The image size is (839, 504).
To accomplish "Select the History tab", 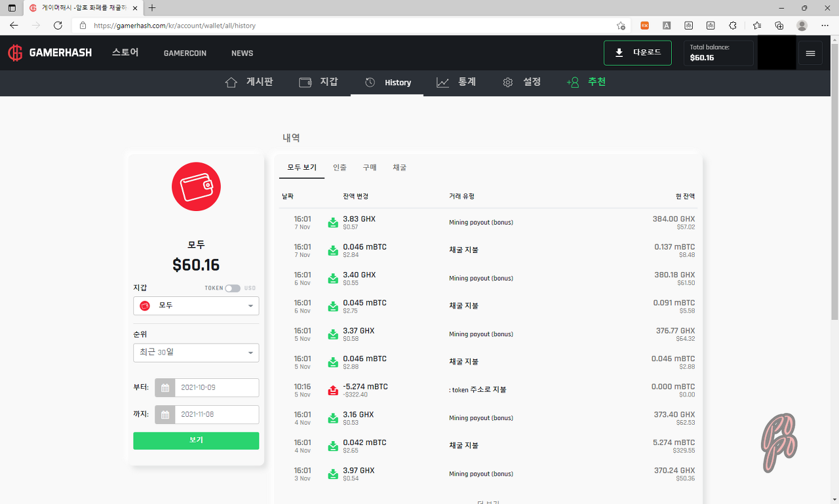I will [387, 83].
